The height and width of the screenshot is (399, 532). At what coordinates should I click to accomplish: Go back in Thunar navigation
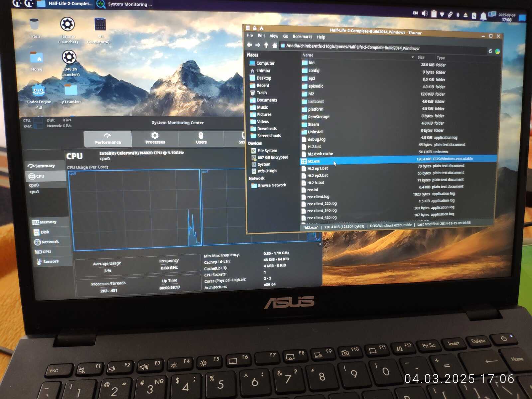pyautogui.click(x=249, y=45)
